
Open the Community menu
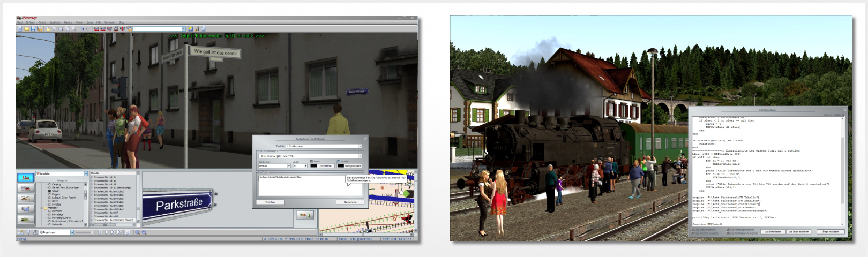pyautogui.click(x=110, y=22)
